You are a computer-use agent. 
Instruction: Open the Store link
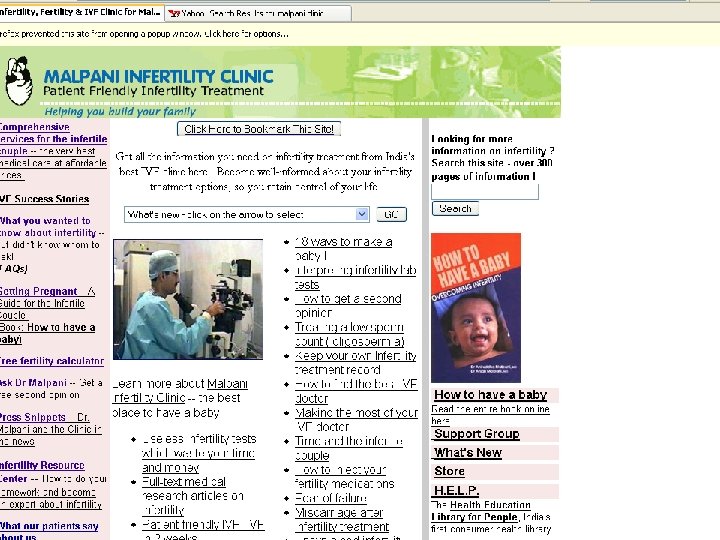tap(449, 472)
